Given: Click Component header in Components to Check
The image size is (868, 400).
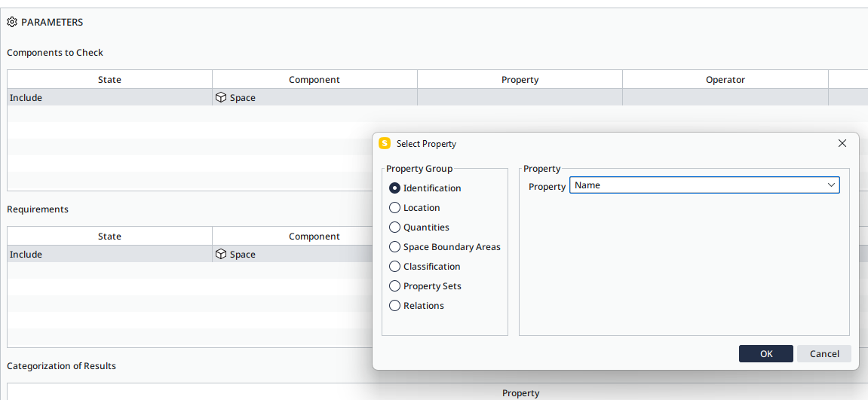Looking at the screenshot, I should click(x=314, y=80).
